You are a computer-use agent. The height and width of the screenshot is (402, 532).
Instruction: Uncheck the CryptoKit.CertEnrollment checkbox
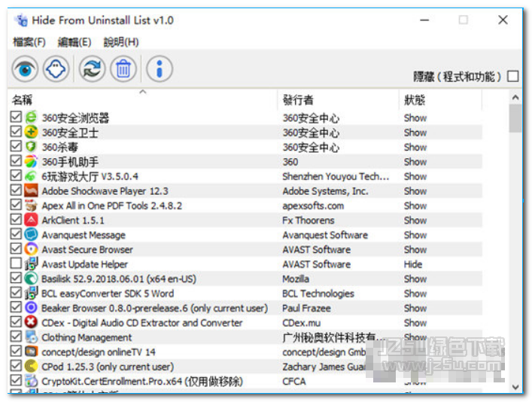click(16, 380)
